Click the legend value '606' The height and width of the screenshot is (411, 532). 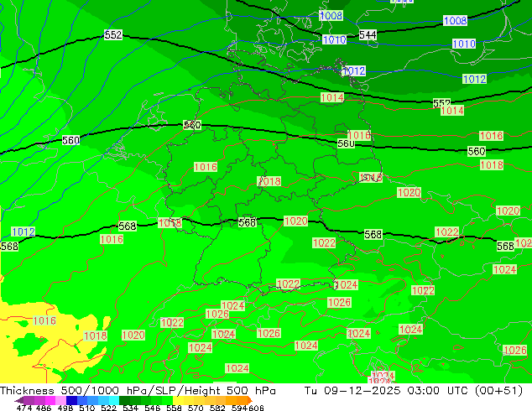pyautogui.click(x=256, y=408)
